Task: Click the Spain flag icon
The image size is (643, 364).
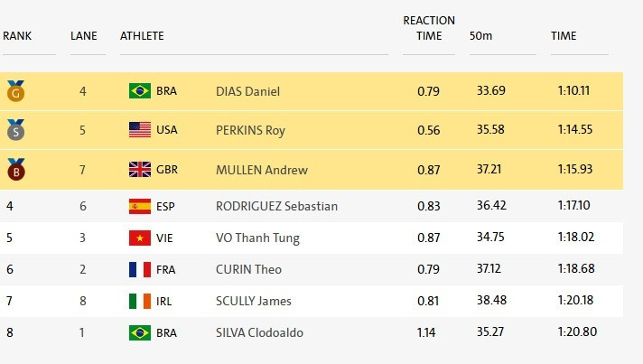Action: 140,206
